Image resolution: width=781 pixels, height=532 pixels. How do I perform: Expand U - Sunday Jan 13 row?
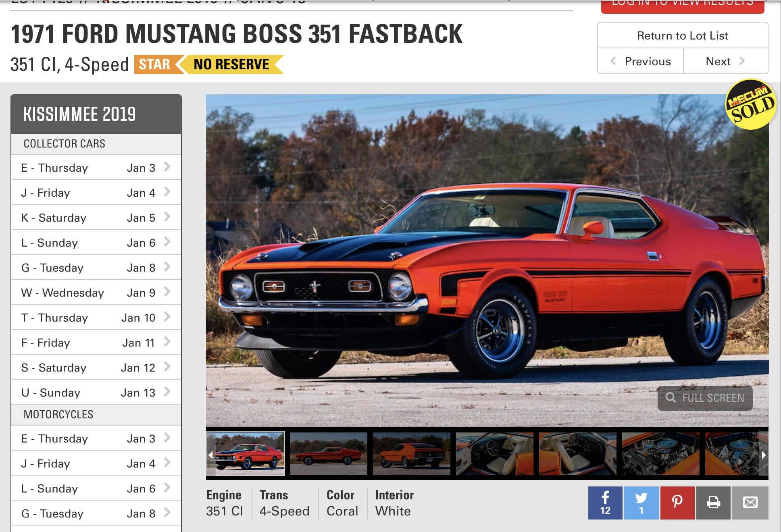click(96, 393)
